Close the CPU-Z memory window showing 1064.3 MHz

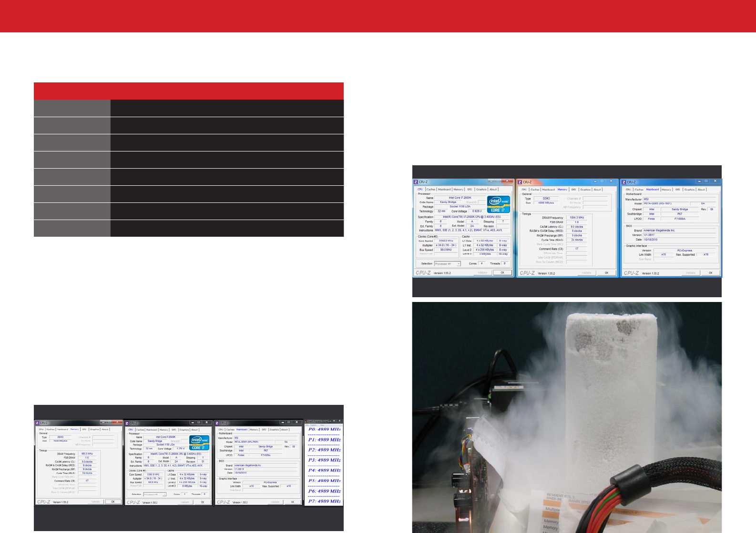coord(611,181)
